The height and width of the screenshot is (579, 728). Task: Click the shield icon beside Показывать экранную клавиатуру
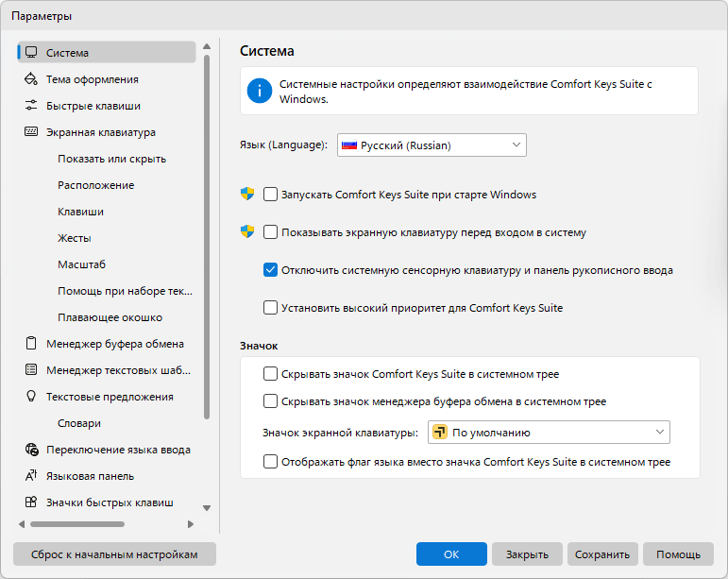(247, 231)
